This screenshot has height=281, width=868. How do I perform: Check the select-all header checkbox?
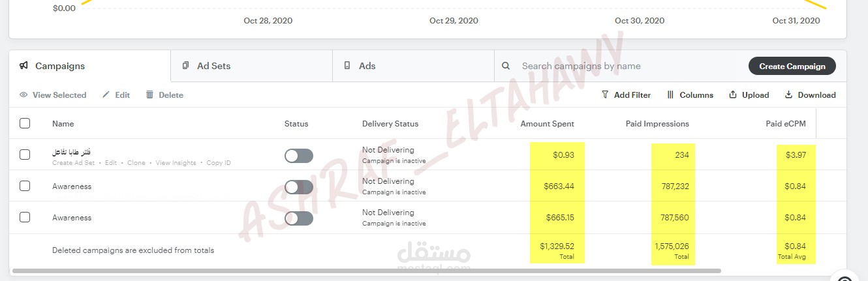25,123
